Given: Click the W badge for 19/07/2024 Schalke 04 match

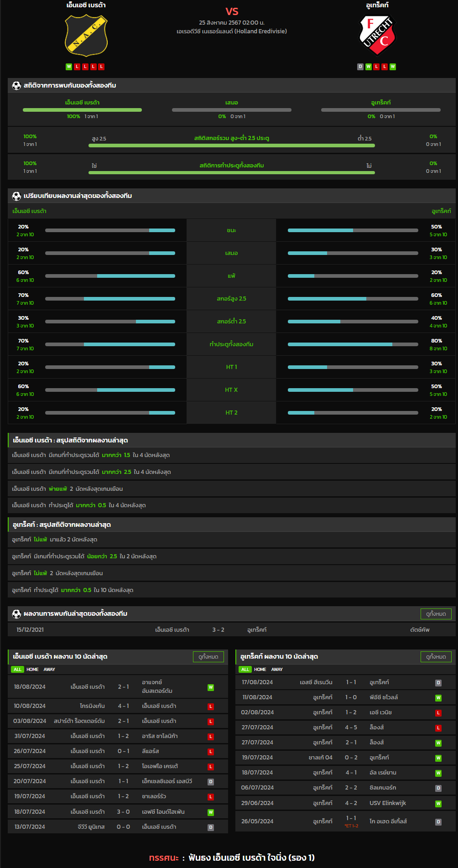Looking at the screenshot, I should click(x=438, y=758).
